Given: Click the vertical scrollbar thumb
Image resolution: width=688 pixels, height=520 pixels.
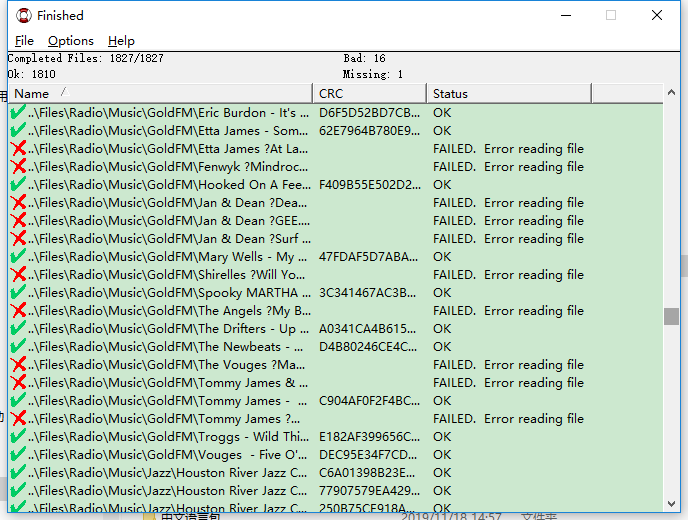Looking at the screenshot, I should point(671,316).
